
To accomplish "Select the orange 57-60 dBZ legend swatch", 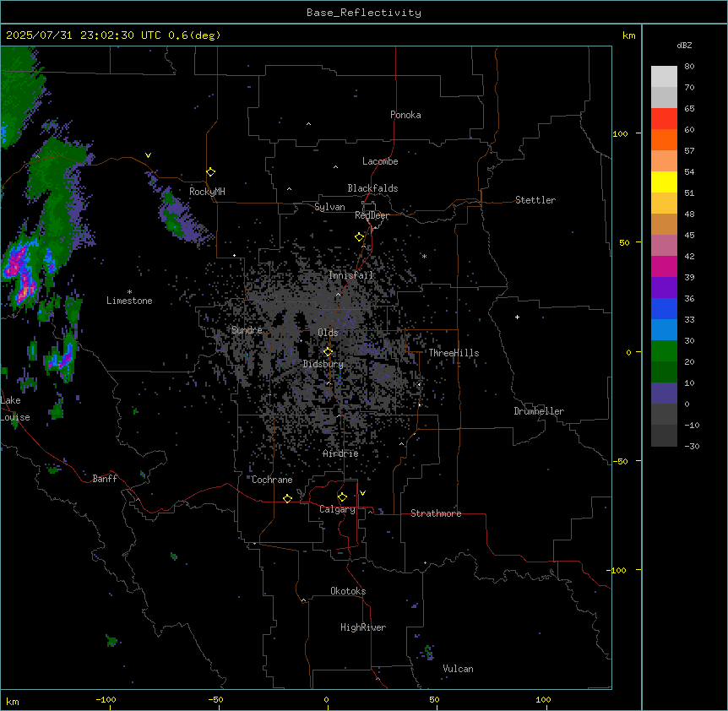I will [x=664, y=139].
